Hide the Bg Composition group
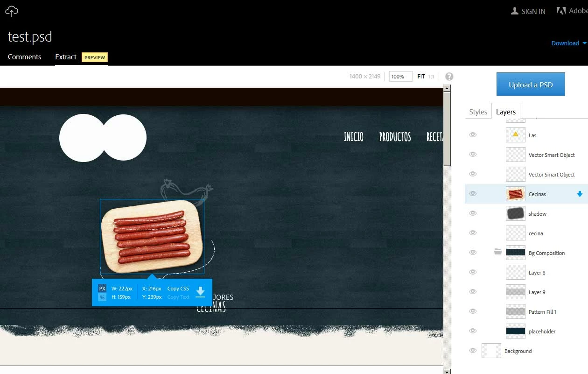Screen dimensions: 588x374 (473, 253)
